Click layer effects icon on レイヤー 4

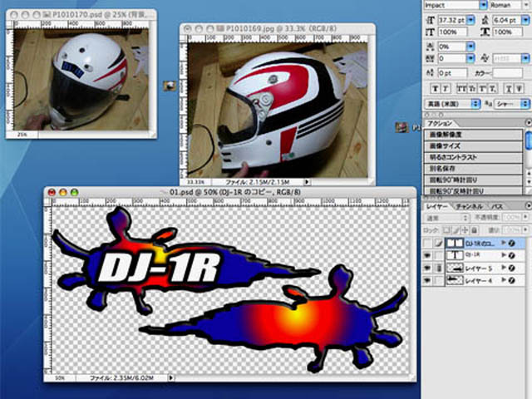[x=512, y=281]
